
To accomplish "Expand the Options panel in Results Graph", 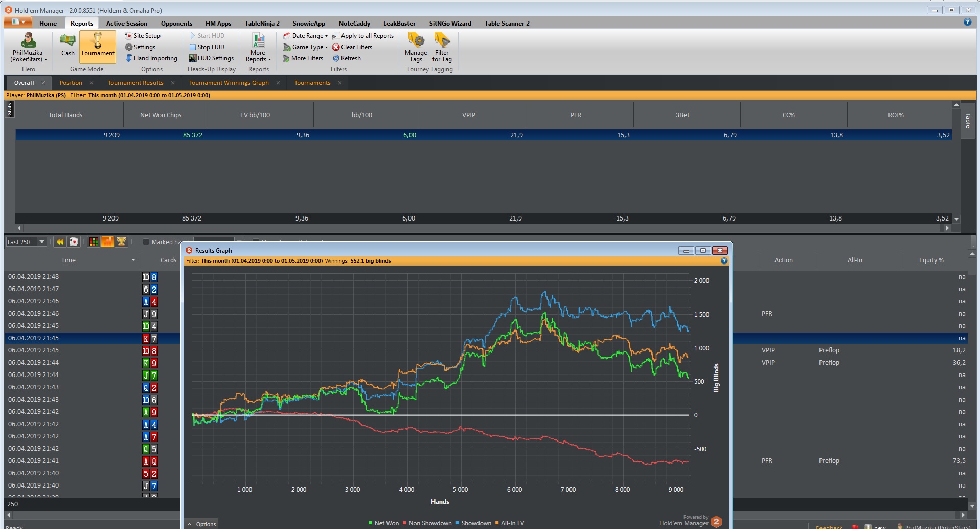I will click(x=201, y=524).
